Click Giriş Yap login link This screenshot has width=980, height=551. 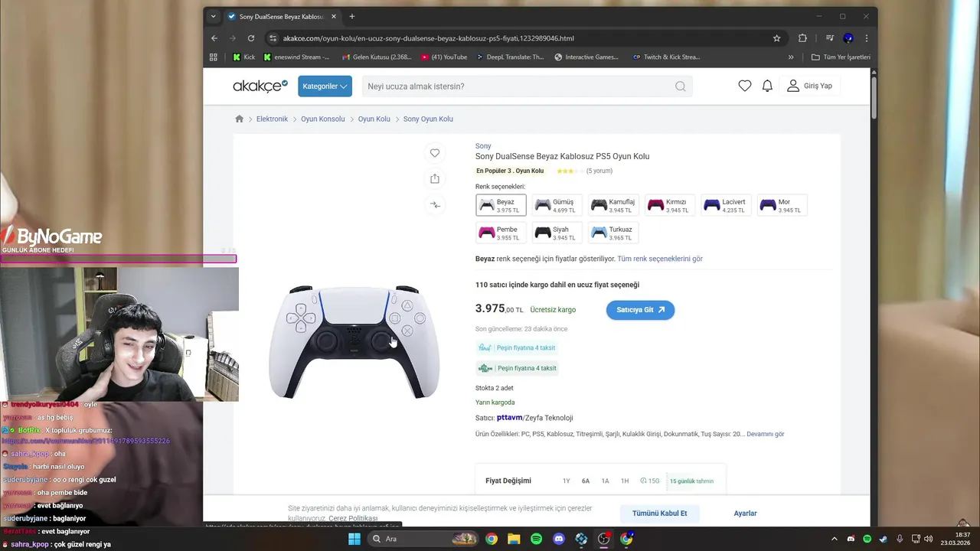point(809,86)
